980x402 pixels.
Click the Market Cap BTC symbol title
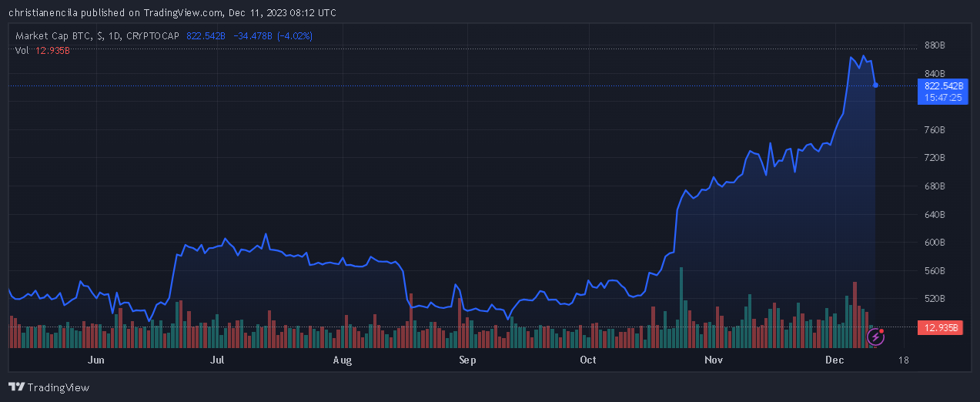click(x=98, y=36)
